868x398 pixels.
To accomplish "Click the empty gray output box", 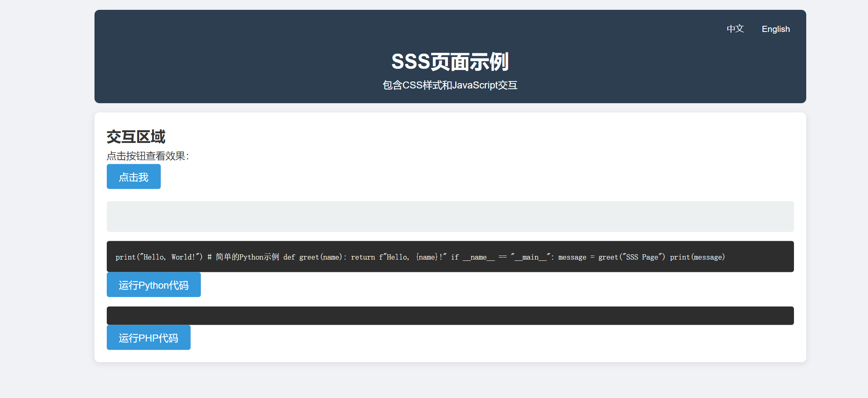I will coord(450,217).
